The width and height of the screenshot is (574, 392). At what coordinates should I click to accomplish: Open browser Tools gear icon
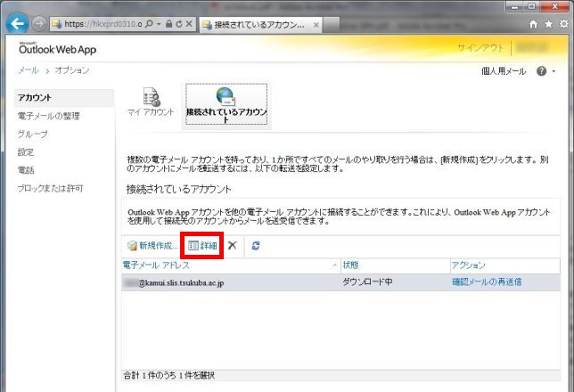point(563,24)
